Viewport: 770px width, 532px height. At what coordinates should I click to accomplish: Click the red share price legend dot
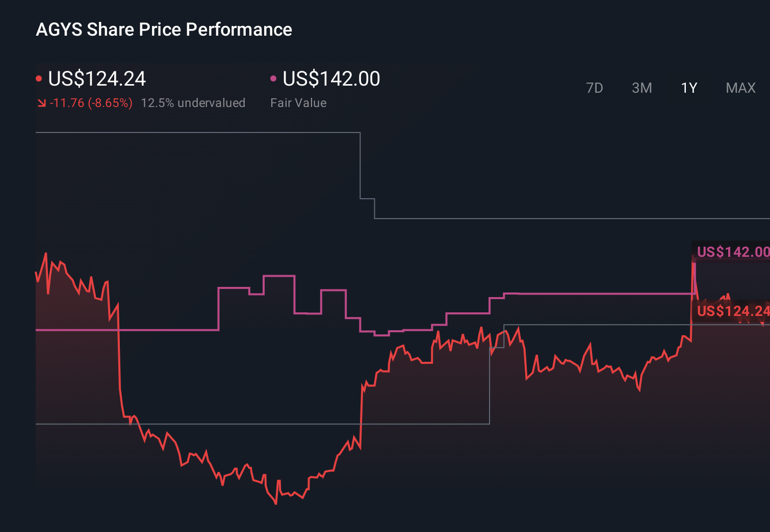click(39, 77)
